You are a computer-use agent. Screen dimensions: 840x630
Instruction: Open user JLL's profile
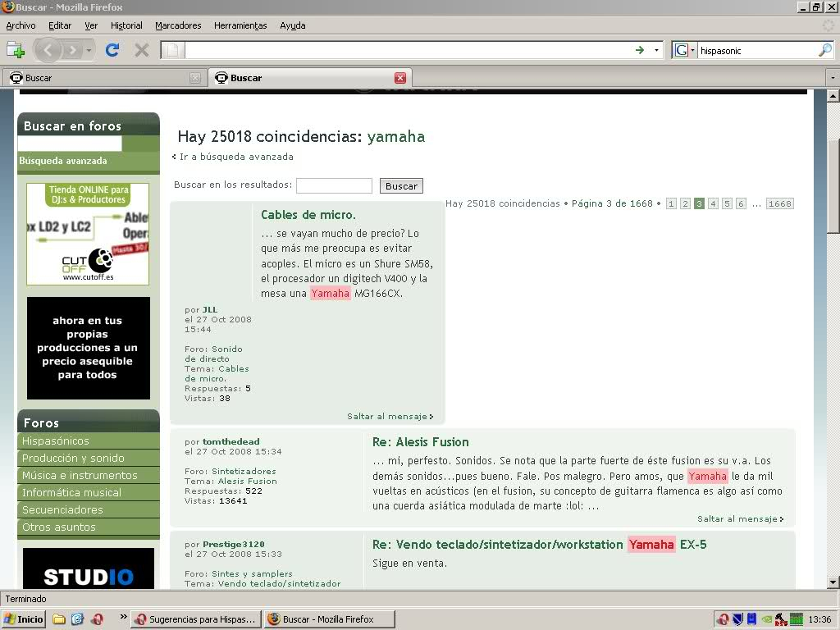[210, 309]
